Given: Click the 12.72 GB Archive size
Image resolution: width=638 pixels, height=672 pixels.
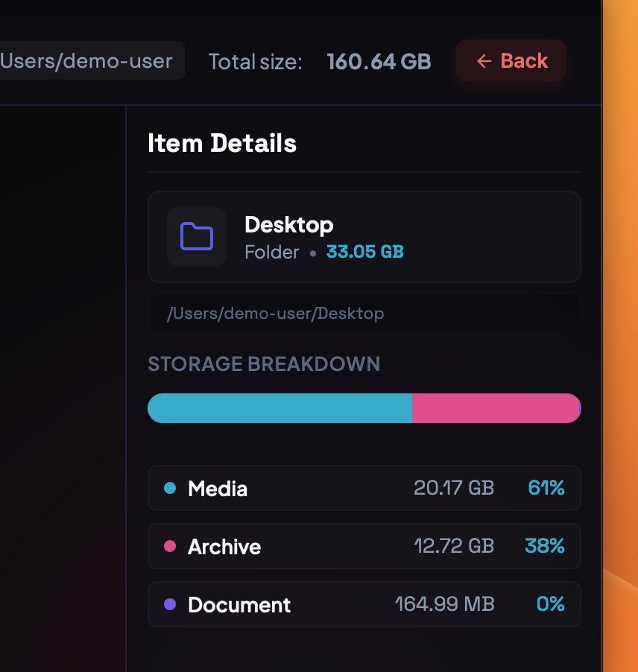Looking at the screenshot, I should pos(454,546).
